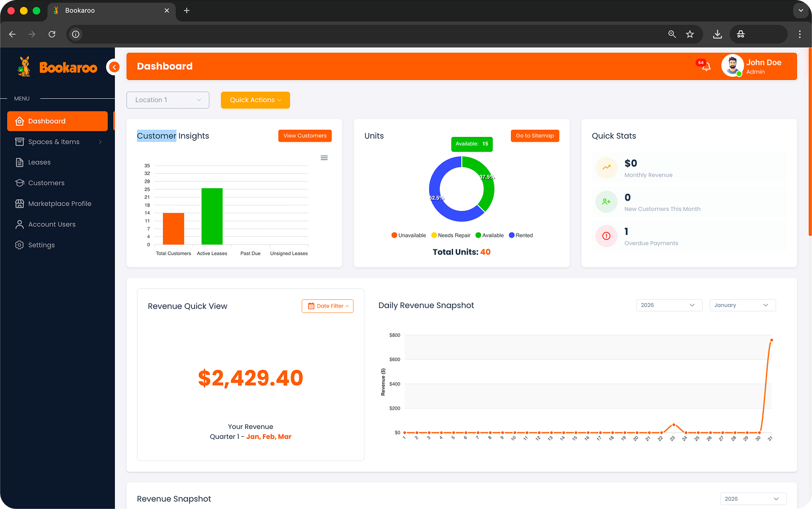Open the Location 1 dropdown
The image size is (812, 509).
click(x=168, y=100)
